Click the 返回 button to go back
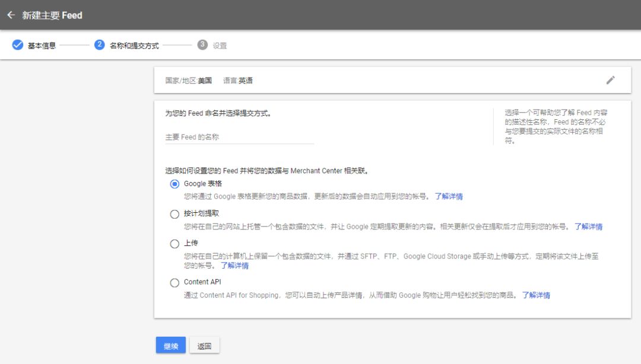Viewport: 641px width, 364px height. 204,345
